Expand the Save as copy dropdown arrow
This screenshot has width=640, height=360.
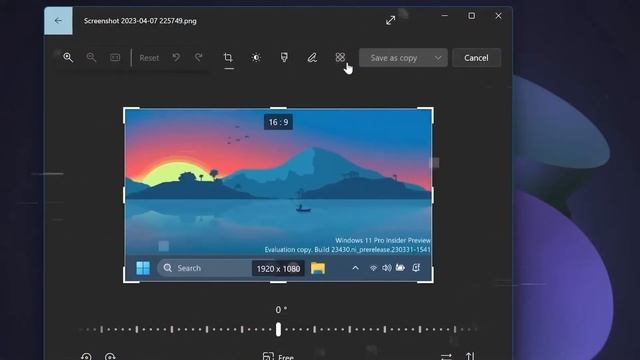click(x=438, y=58)
